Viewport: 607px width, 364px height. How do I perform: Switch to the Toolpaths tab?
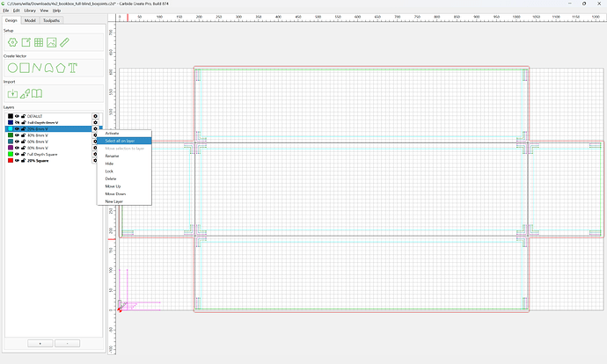[x=51, y=20]
